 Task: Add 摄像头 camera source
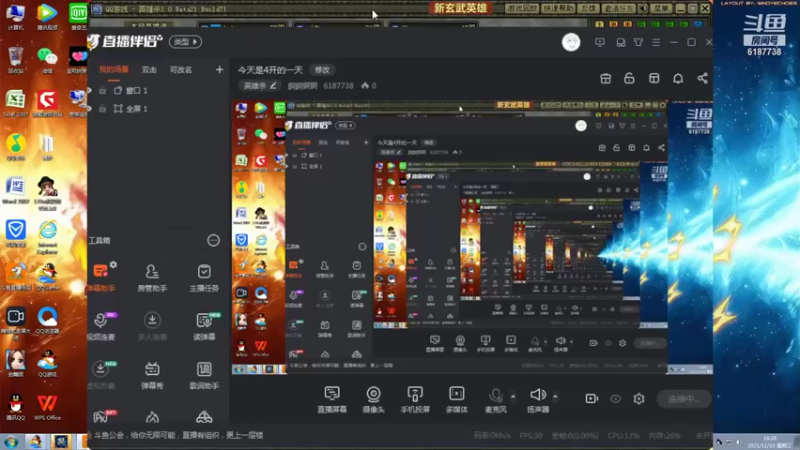click(x=373, y=399)
